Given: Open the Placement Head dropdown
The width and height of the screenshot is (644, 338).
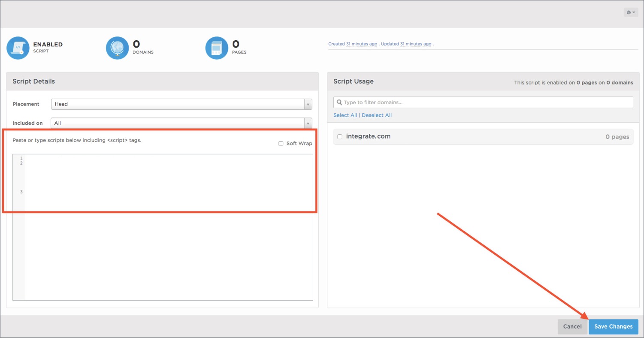Looking at the screenshot, I should point(181,104).
